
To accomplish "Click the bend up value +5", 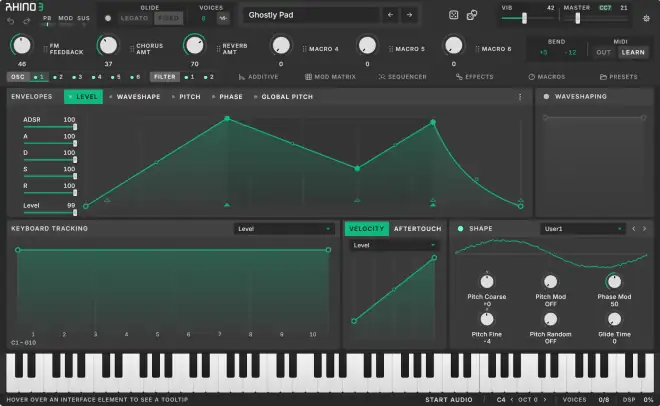I will (543, 53).
